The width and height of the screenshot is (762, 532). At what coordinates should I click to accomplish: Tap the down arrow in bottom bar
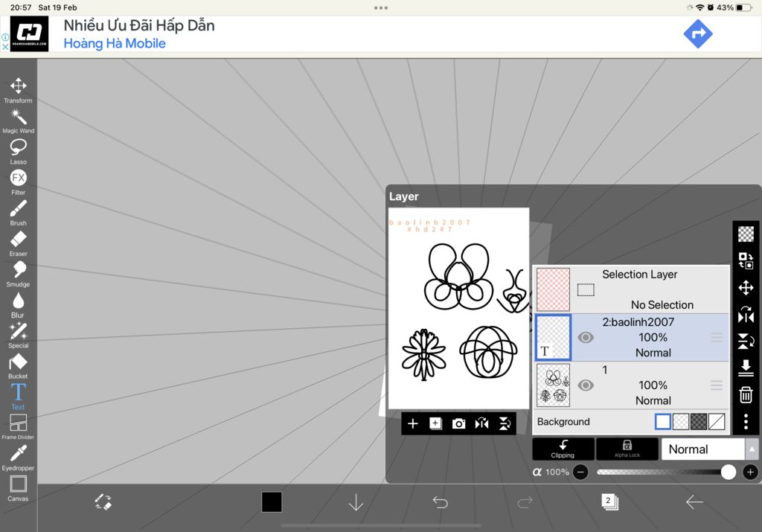coord(356,502)
